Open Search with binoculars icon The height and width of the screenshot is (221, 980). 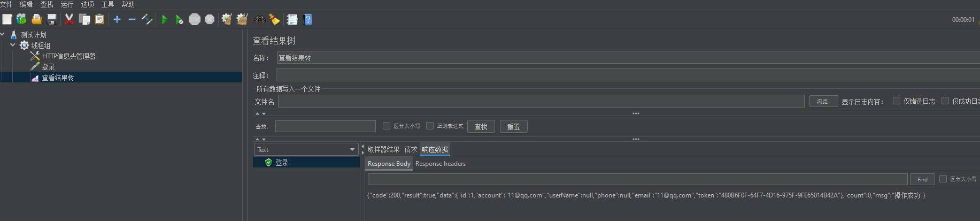pyautogui.click(x=260, y=19)
